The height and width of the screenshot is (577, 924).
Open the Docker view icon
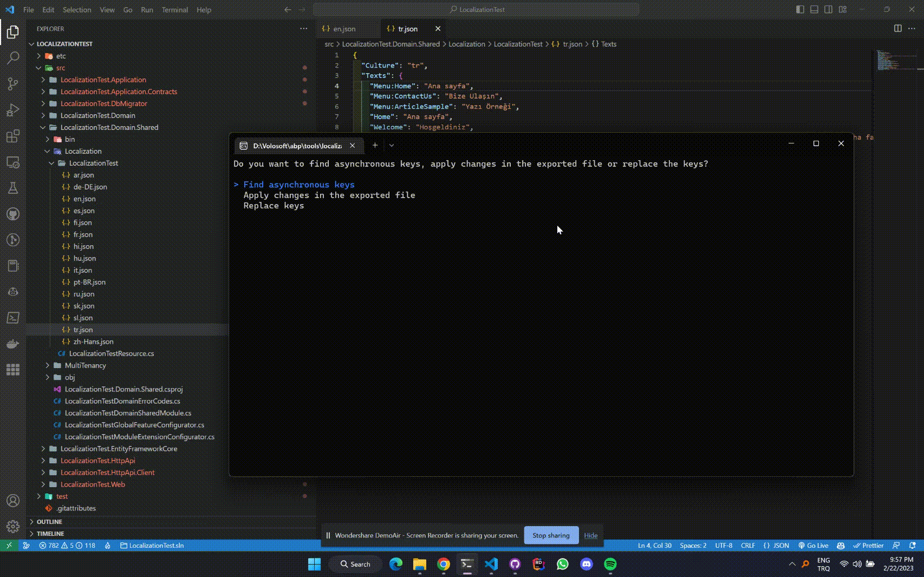coord(13,344)
